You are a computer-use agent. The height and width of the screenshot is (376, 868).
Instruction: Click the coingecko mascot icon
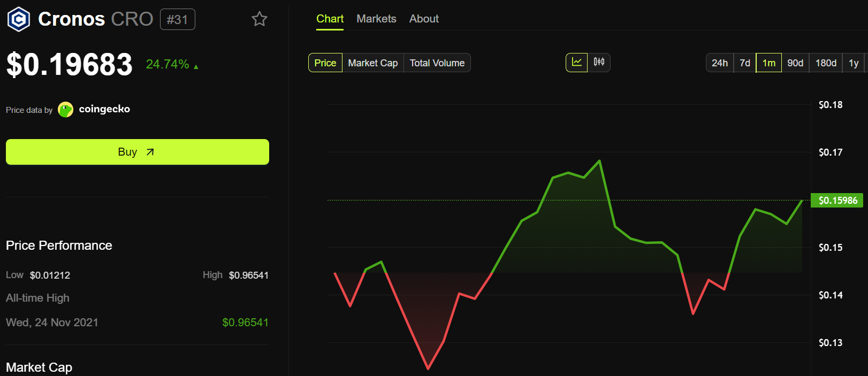[x=65, y=109]
